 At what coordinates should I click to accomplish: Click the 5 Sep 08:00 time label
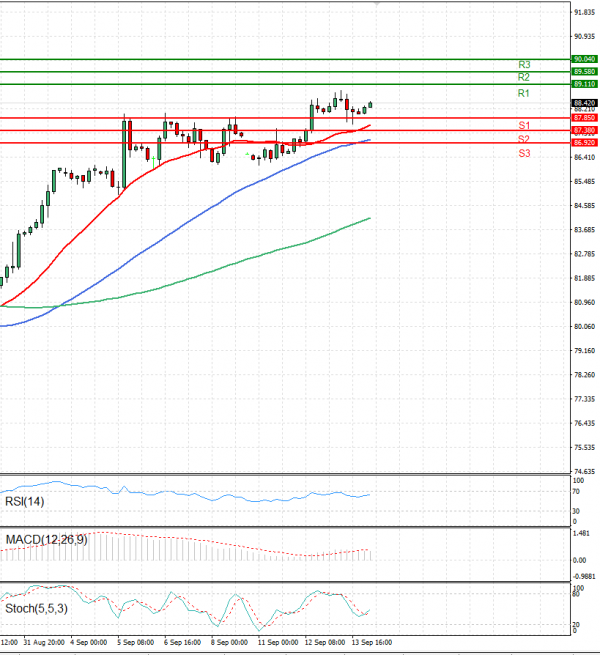135,642
